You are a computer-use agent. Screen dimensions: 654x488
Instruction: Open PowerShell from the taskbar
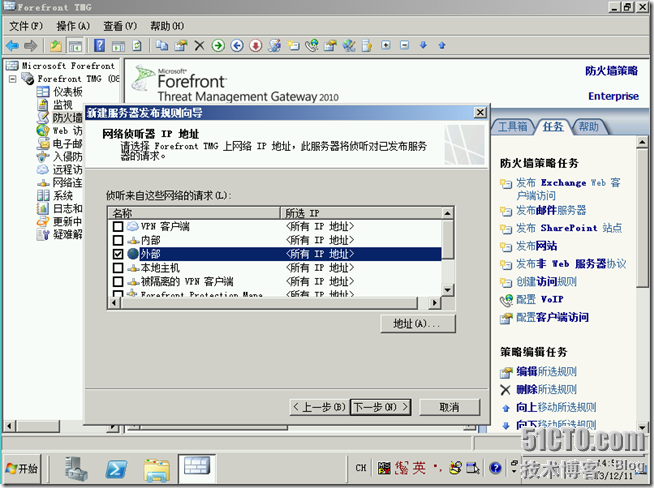coord(116,469)
